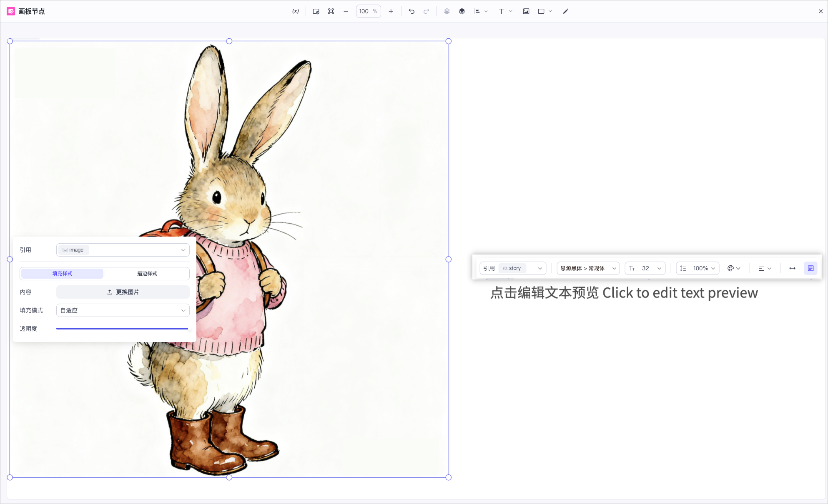The image size is (828, 504).
Task: Switch to the 描边样式 style option
Action: click(147, 274)
